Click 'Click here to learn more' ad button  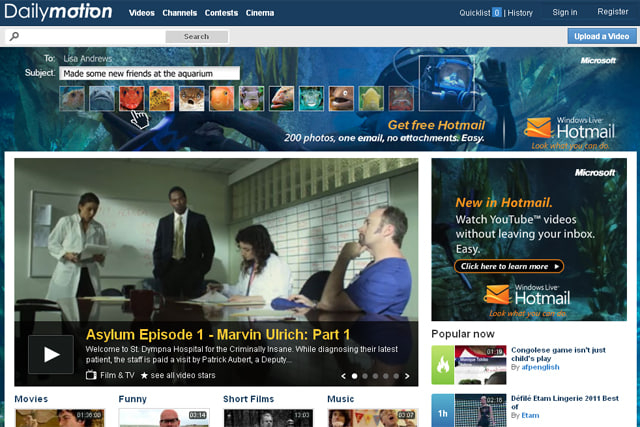(x=508, y=266)
